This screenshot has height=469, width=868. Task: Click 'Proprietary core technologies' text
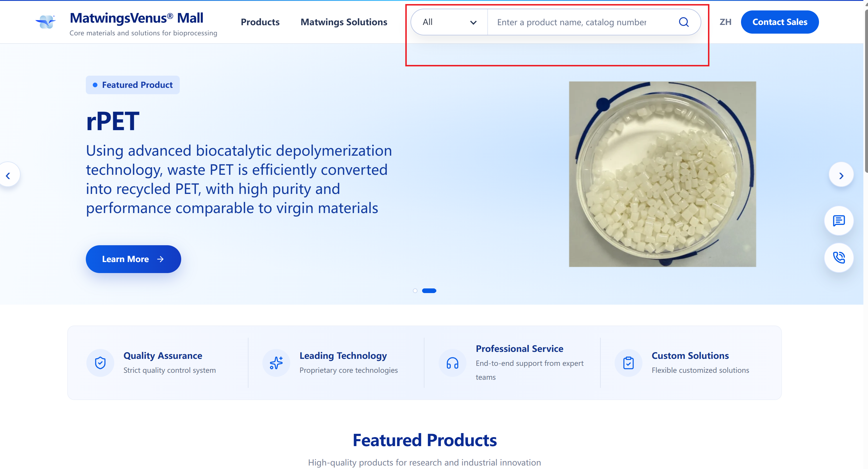tap(348, 370)
